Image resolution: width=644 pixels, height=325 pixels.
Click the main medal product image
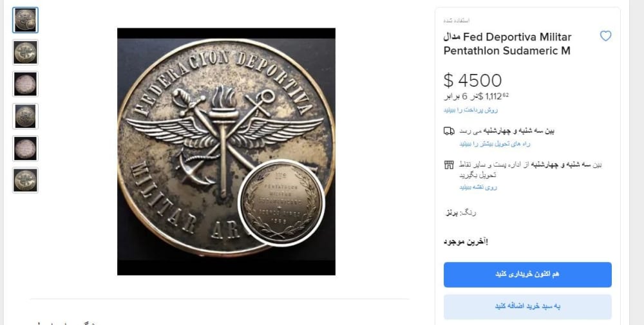click(226, 151)
